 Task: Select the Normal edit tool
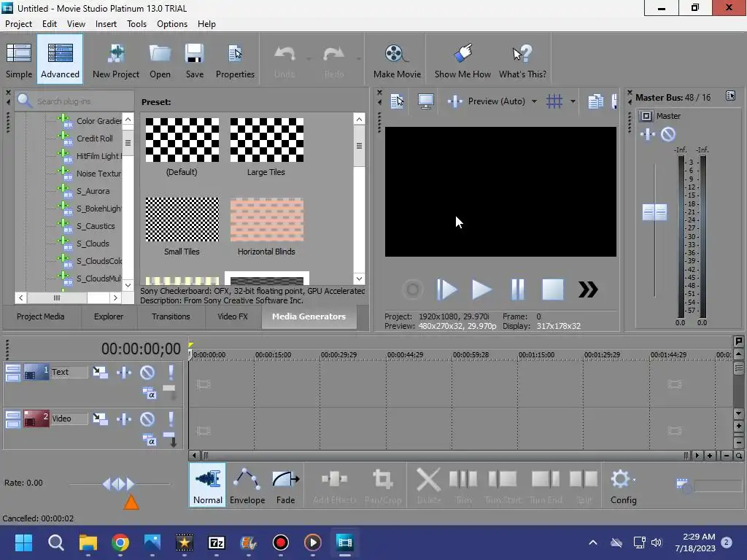207,485
